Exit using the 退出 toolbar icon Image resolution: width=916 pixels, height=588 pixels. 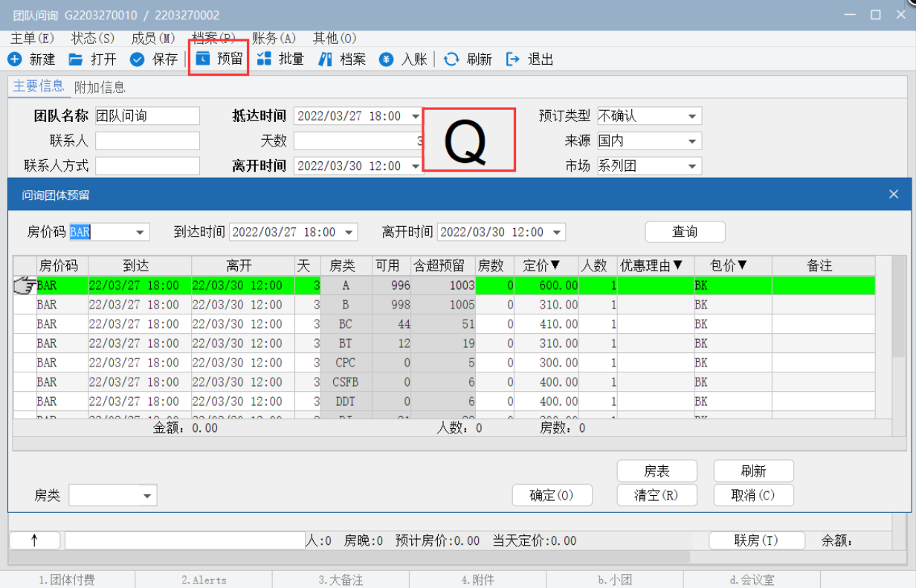[512, 59]
